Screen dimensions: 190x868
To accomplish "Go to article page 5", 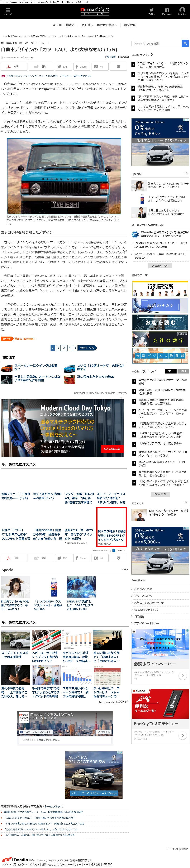I will [x=75, y=347].
